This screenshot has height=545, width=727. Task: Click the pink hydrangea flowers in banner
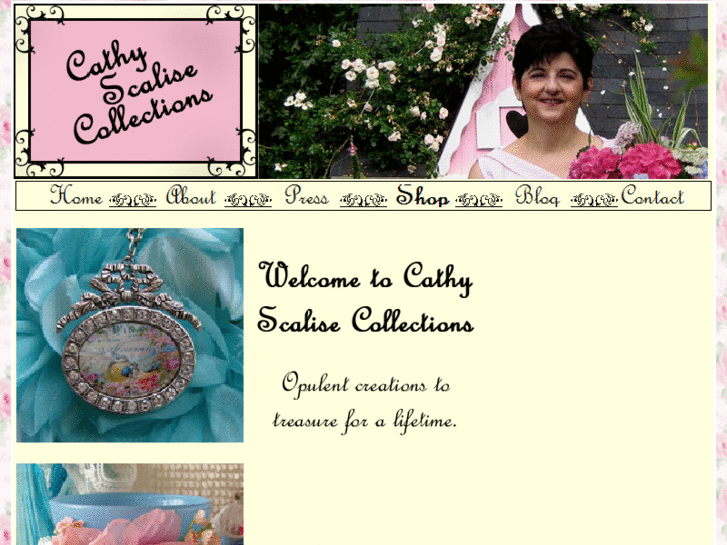tap(626, 161)
